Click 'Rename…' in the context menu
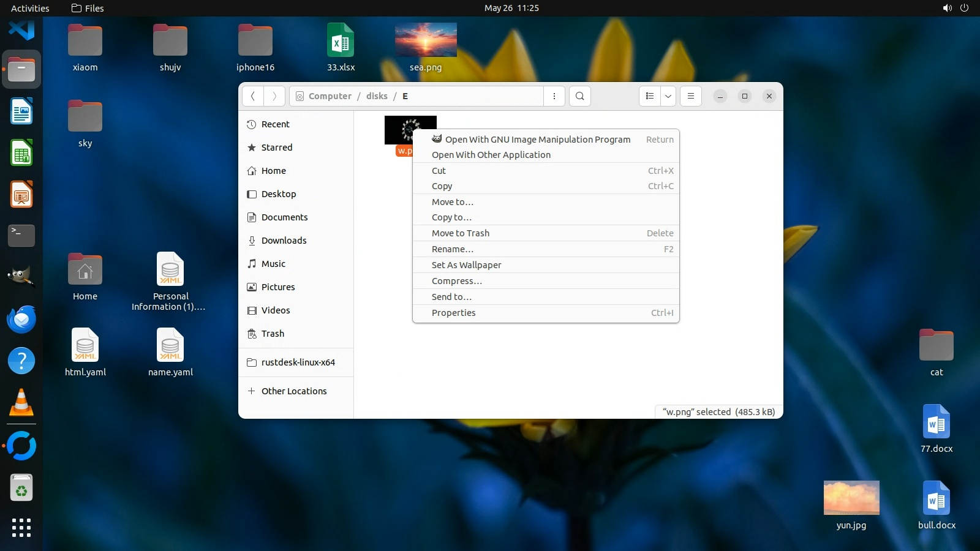 click(452, 249)
